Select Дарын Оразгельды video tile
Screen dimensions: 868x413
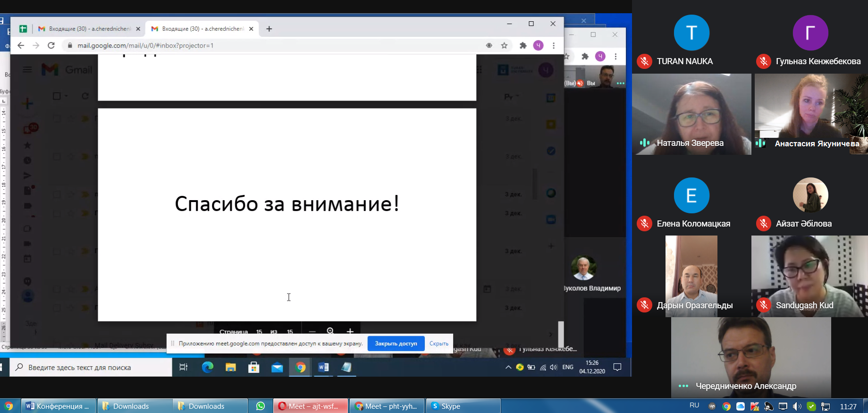tap(691, 276)
